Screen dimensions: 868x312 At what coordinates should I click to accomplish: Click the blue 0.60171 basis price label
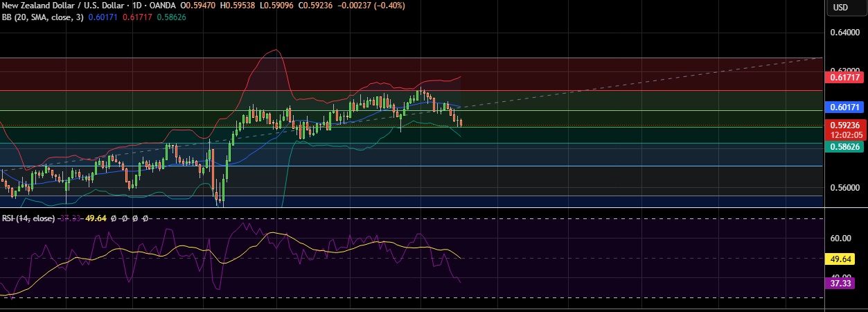(x=844, y=107)
